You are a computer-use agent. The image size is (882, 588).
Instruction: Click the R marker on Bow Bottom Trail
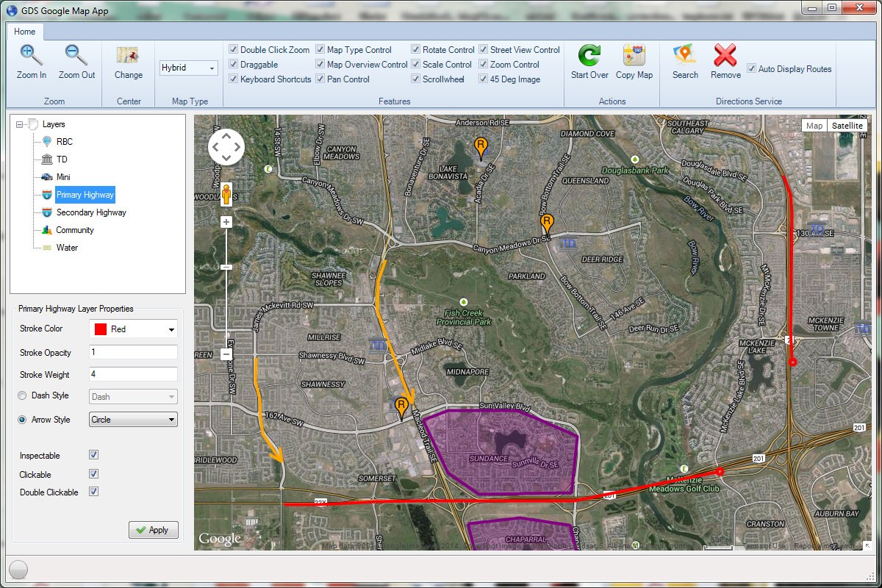pos(547,224)
